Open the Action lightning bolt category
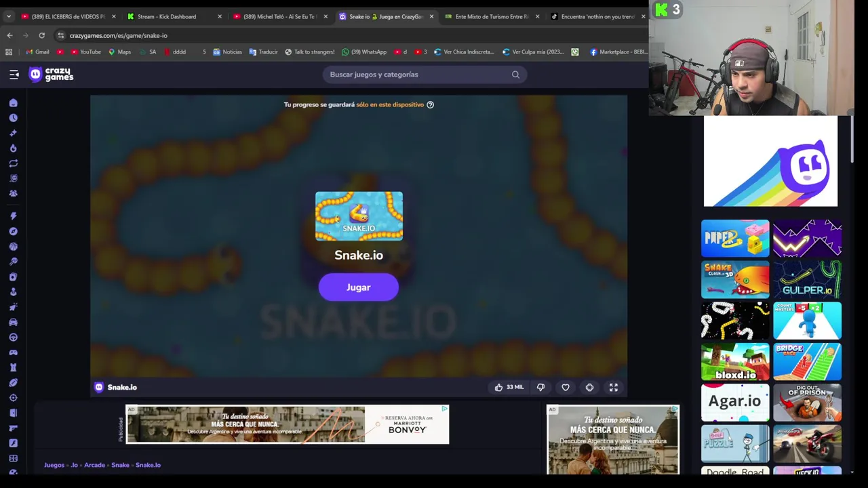The image size is (868, 488). (x=13, y=216)
